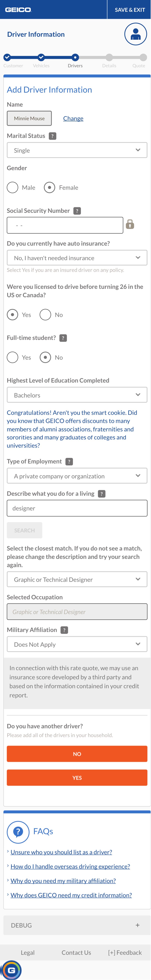The height and width of the screenshot is (980, 151).
Task: Expand Highest Level of Education dropdown
Action: (77, 395)
